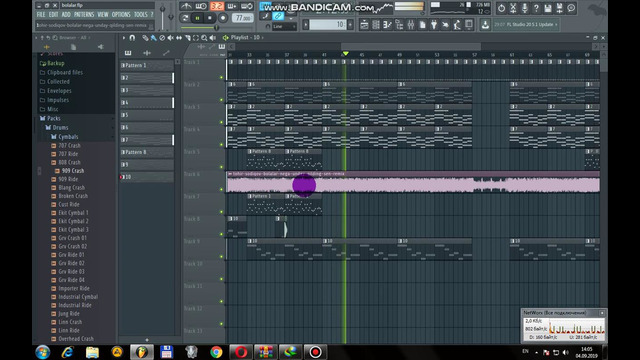Toggle the metronome button
Viewport: 640px width, 360px height.
[x=186, y=6]
